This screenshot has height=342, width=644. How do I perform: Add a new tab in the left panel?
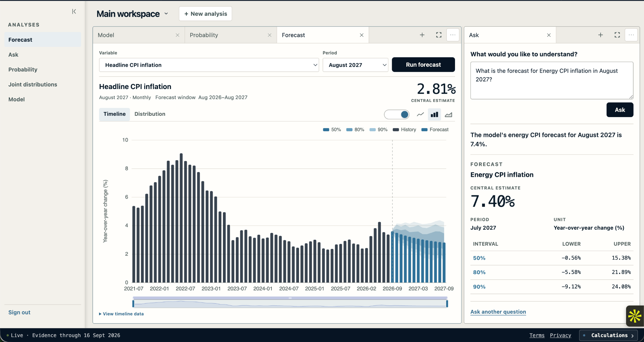coord(422,35)
